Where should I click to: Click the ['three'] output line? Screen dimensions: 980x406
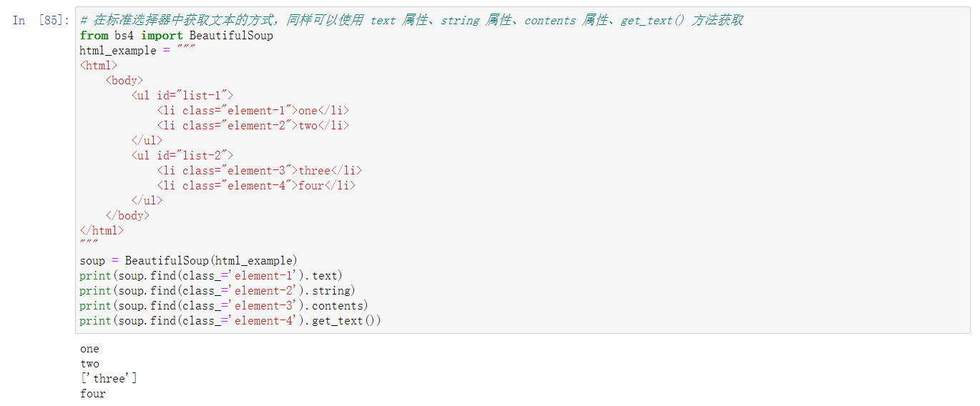(x=108, y=379)
